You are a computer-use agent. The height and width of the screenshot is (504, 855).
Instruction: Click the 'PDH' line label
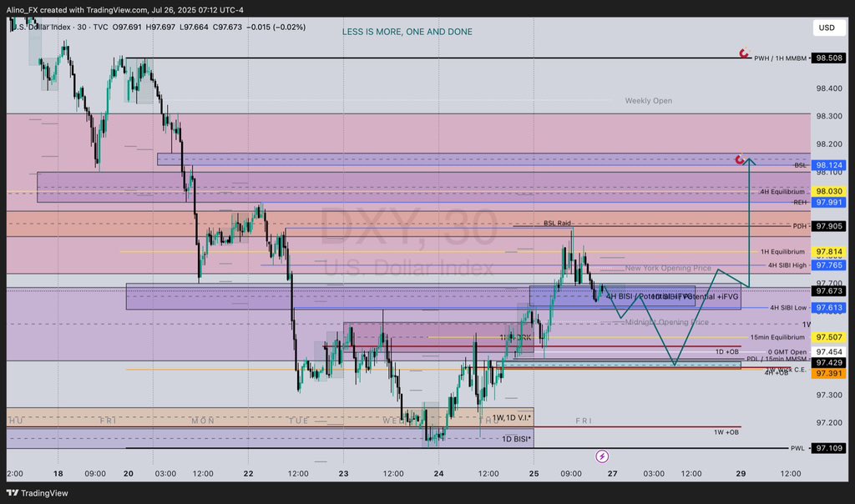coord(799,226)
